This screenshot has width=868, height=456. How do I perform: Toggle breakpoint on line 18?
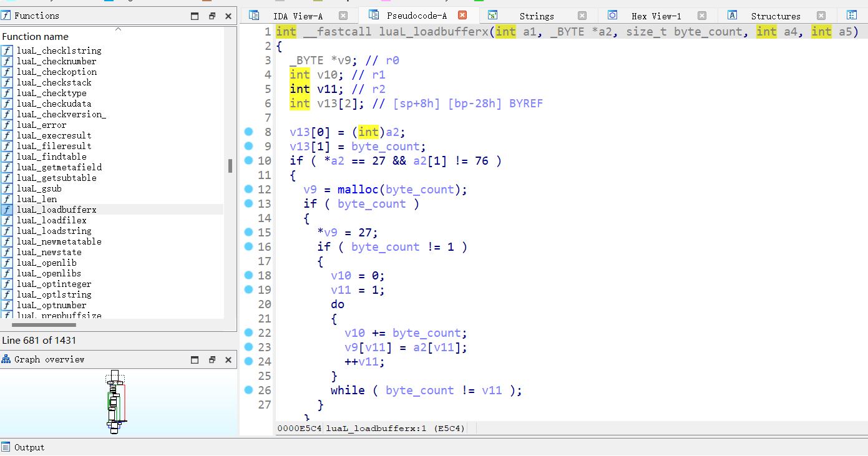click(x=249, y=275)
